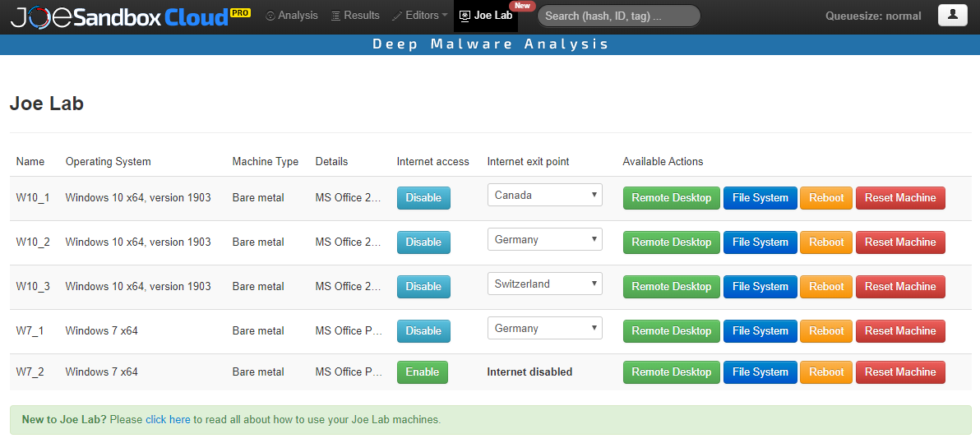Disable internet access for W10_2

coord(423,242)
